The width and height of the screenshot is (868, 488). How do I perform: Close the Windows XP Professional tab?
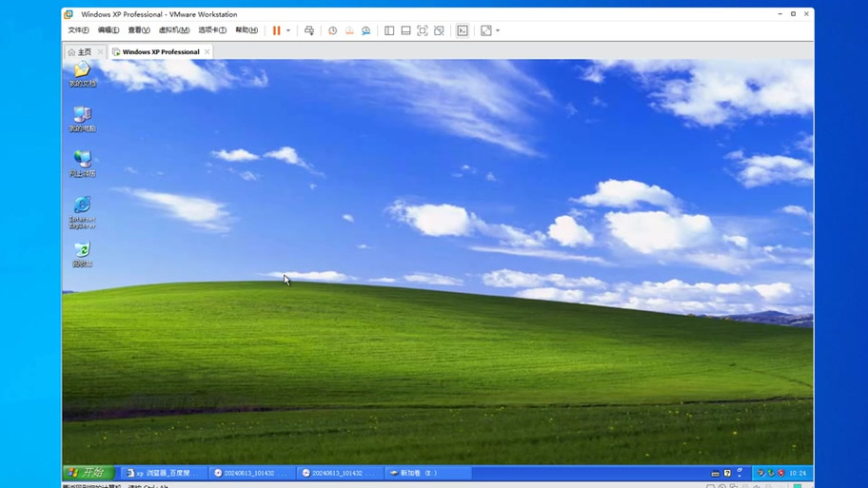207,52
